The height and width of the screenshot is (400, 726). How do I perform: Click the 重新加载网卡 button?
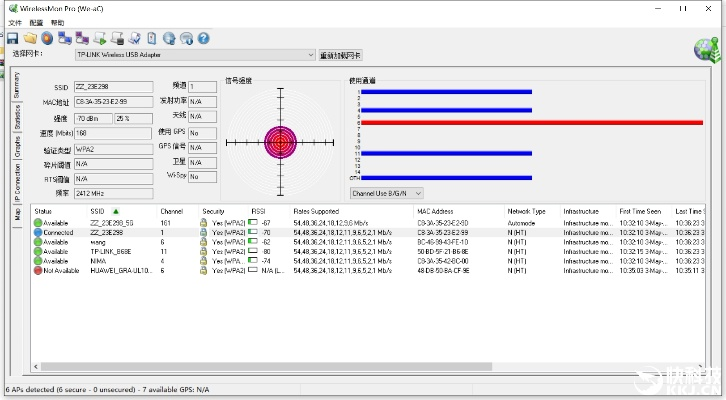(x=341, y=55)
